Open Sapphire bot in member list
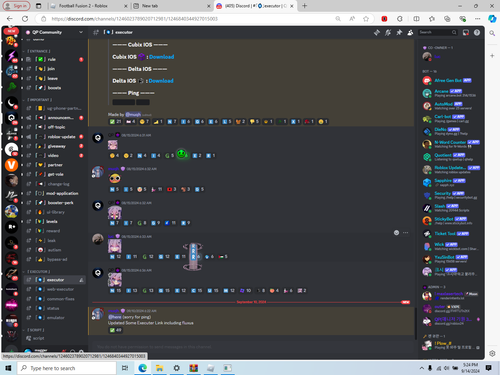 click(451, 182)
